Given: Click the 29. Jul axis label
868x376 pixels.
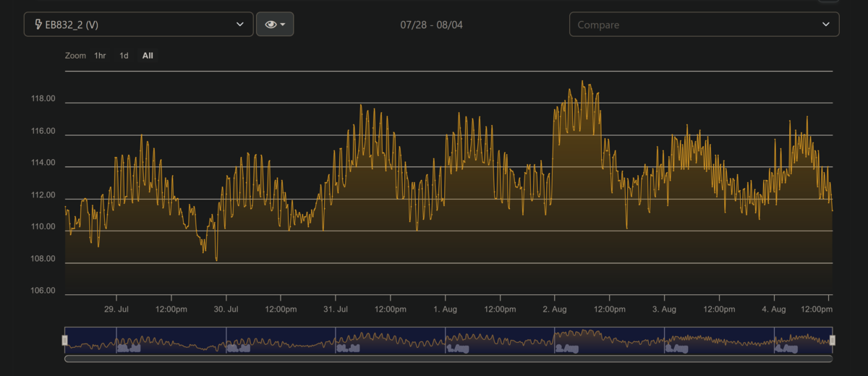Looking at the screenshot, I should tap(116, 309).
